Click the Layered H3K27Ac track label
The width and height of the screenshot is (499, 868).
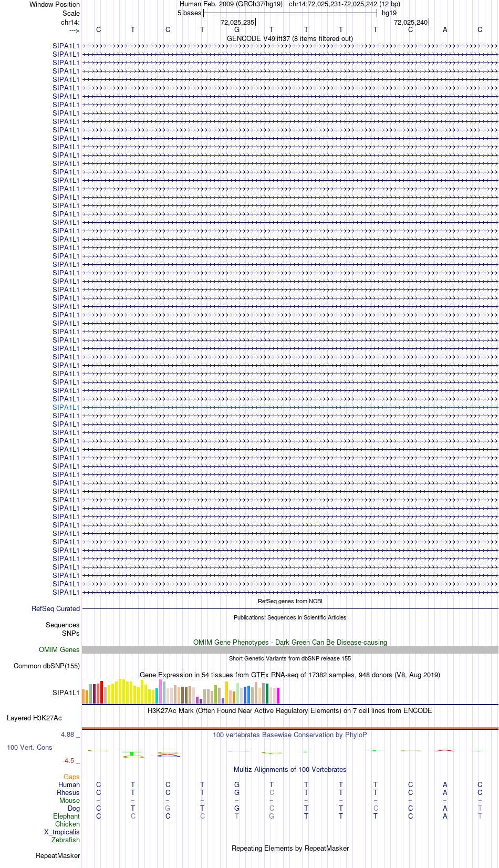34,718
